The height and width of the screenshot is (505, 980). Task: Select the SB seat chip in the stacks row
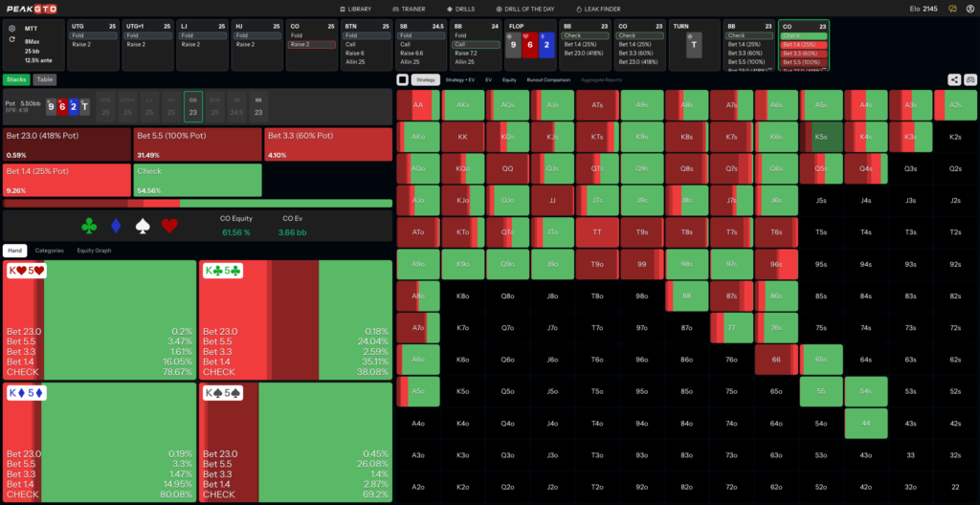pos(236,107)
